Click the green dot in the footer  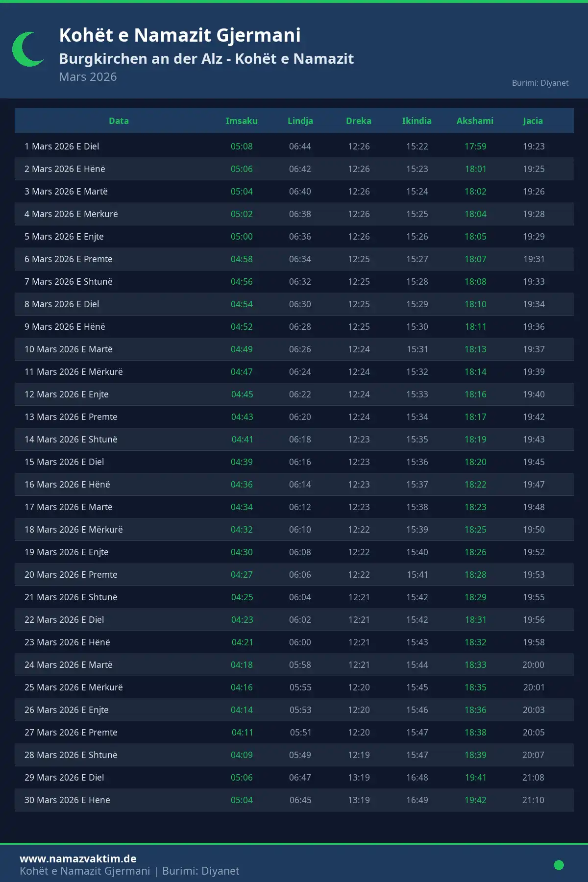[559, 865]
